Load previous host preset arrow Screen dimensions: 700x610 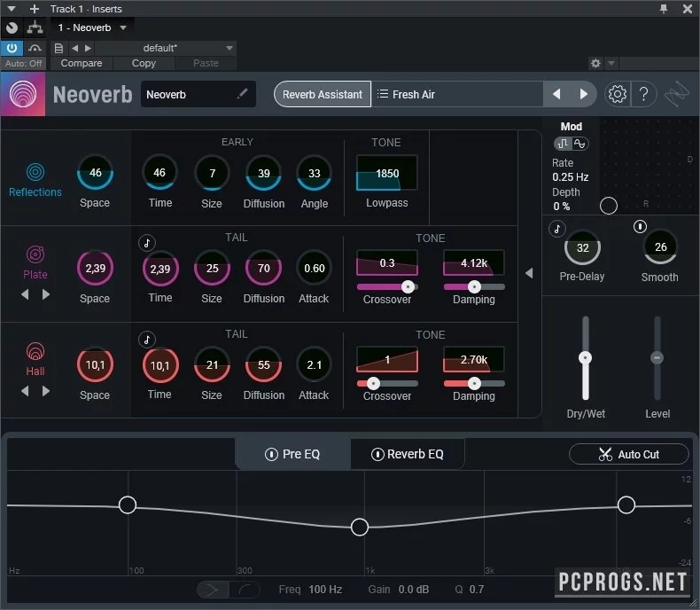click(x=75, y=48)
